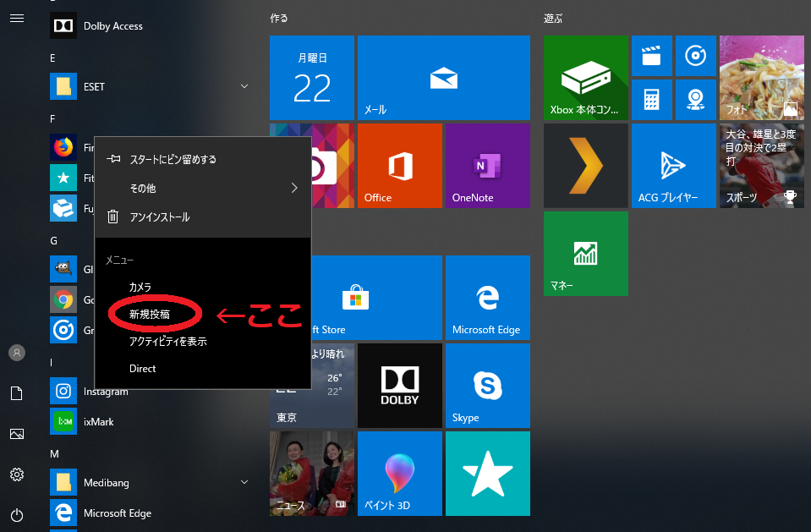Expand the Medibang folder chevron
811x532 pixels.
point(244,482)
